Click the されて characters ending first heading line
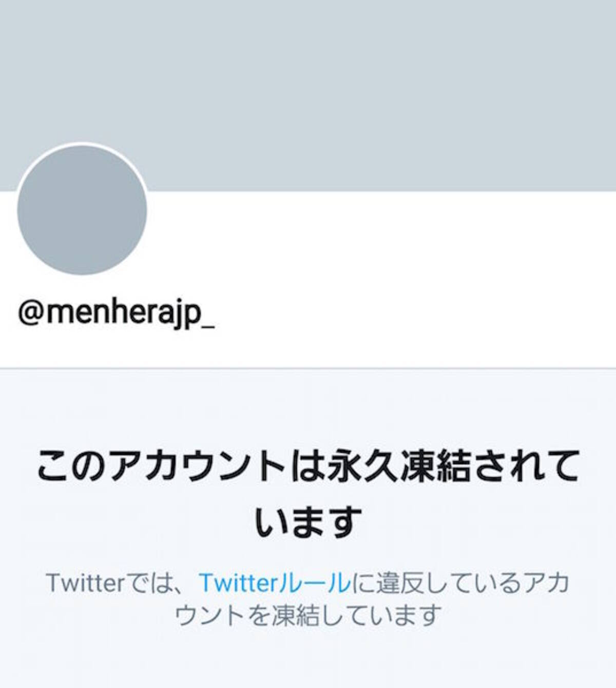 coord(526,466)
